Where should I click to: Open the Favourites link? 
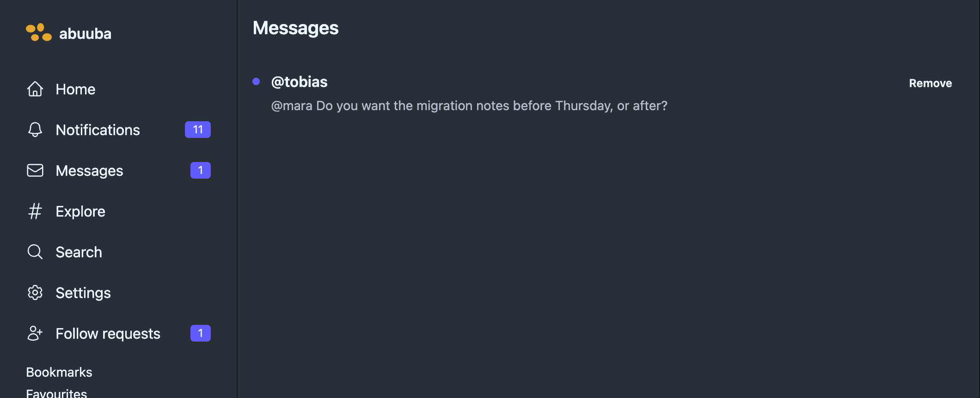(56, 393)
